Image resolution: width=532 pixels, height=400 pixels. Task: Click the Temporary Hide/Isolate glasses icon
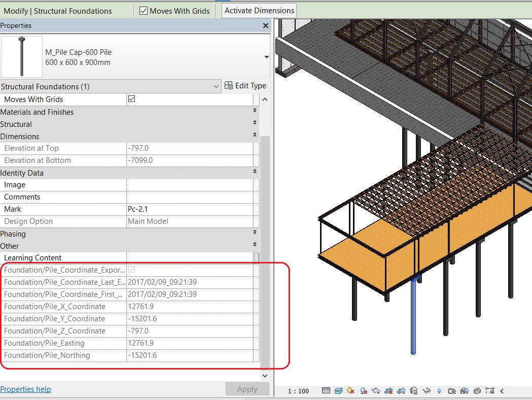427,391
